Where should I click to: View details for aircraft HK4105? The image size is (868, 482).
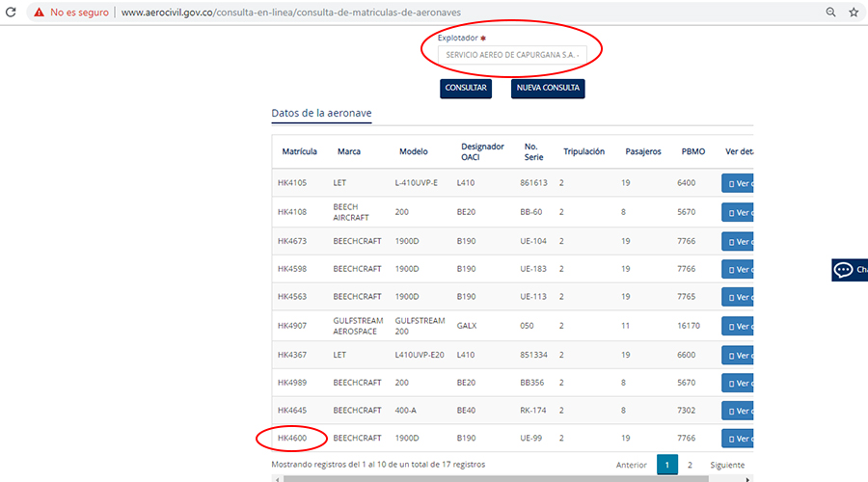point(738,183)
